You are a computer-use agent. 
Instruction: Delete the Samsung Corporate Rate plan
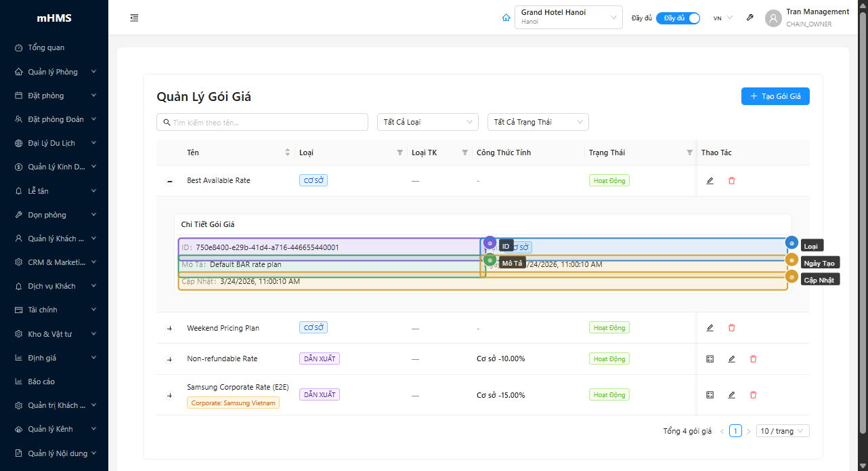click(753, 395)
